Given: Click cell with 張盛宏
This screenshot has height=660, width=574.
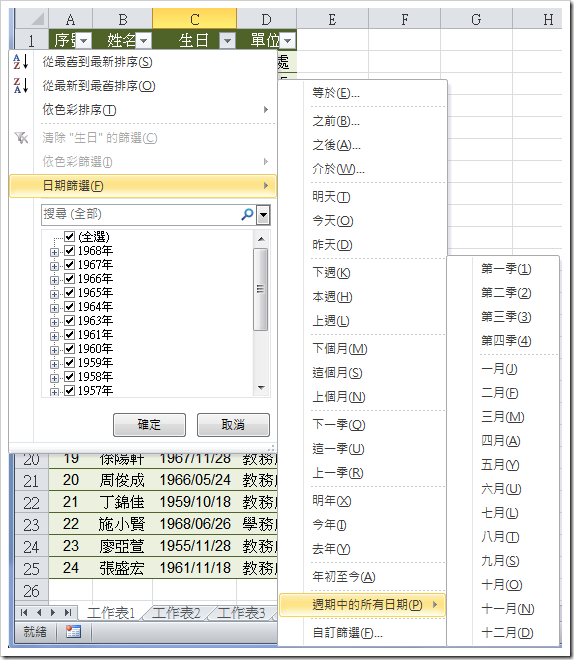Looking at the screenshot, I should click(x=122, y=568).
